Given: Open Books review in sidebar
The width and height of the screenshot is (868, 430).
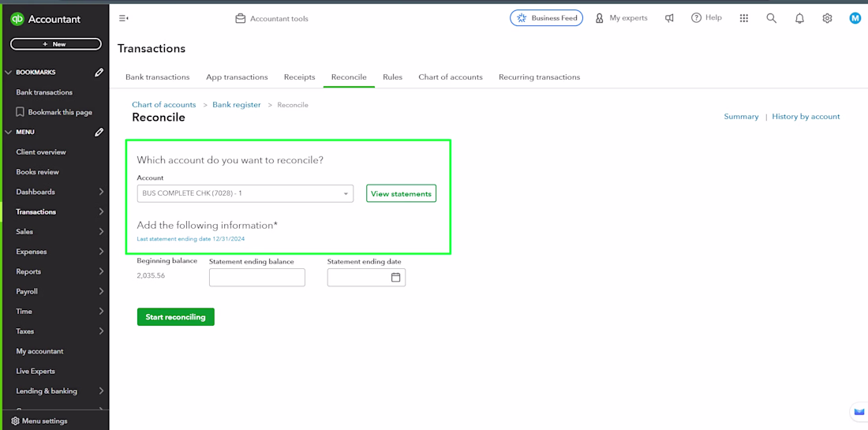Looking at the screenshot, I should pos(38,172).
